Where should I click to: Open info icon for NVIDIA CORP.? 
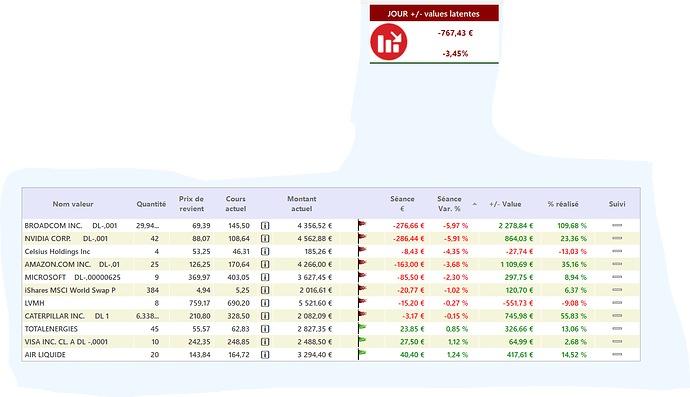(265, 239)
